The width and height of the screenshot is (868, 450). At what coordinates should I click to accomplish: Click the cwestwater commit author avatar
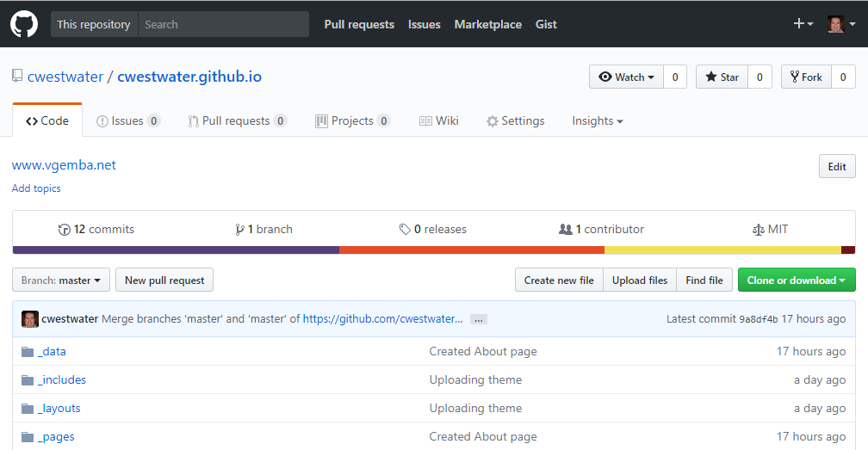pyautogui.click(x=30, y=319)
